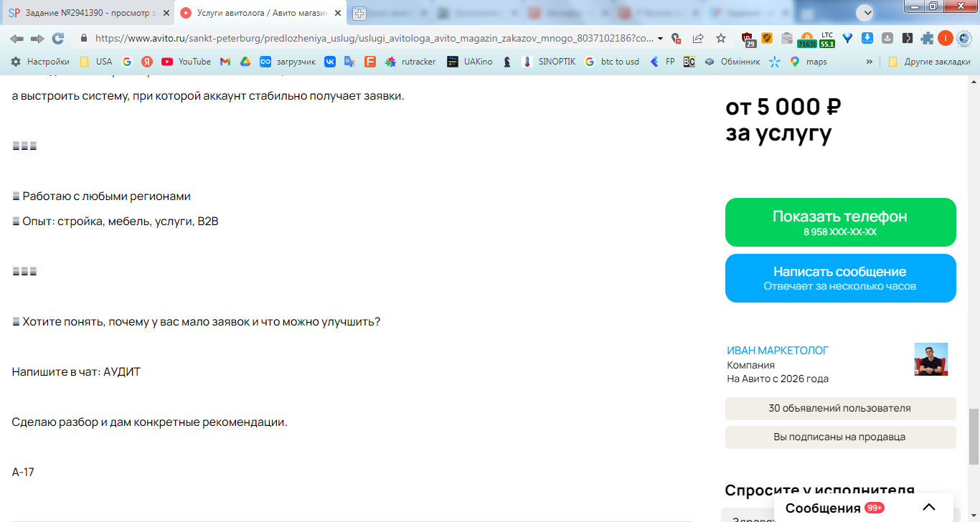Click the Написать сообщение button

[x=841, y=278]
